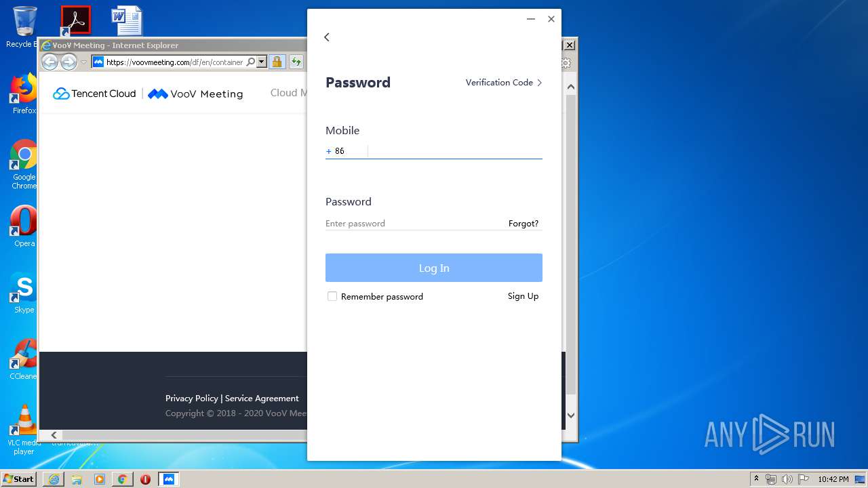Click the VooV Meeting logo

(x=195, y=94)
